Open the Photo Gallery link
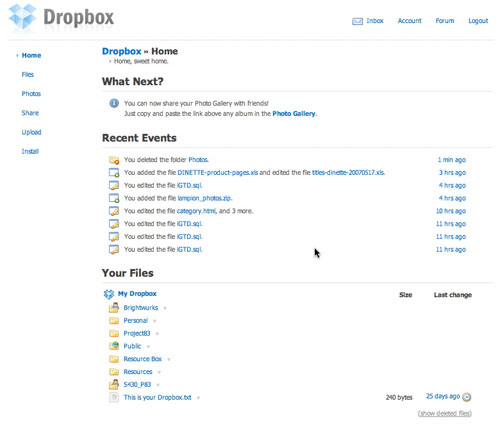The image size is (500, 433). [x=294, y=114]
